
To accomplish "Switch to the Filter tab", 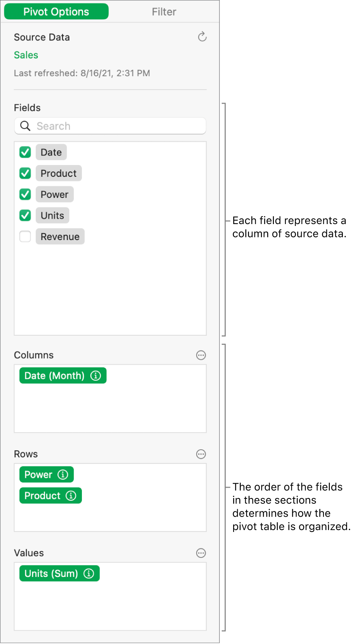I will pos(164,11).
